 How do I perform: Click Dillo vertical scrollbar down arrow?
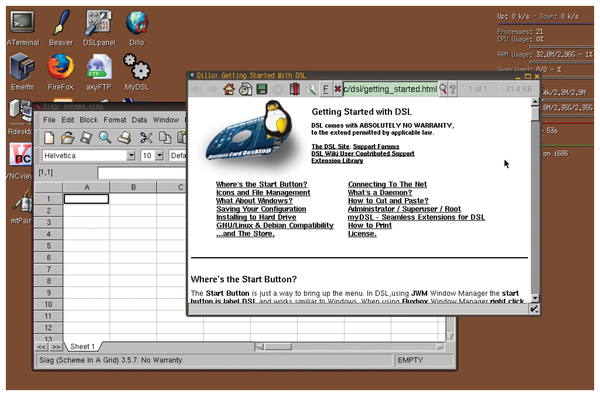[535, 298]
